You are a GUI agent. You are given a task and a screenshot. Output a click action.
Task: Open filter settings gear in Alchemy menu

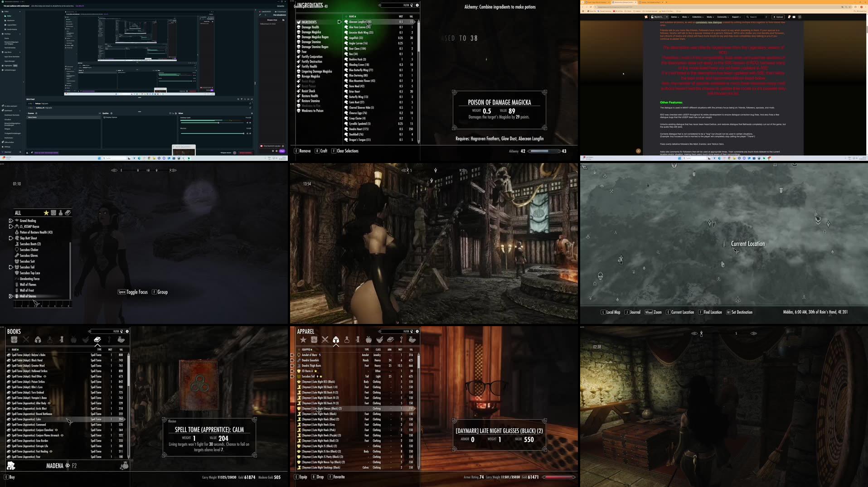click(x=417, y=5)
